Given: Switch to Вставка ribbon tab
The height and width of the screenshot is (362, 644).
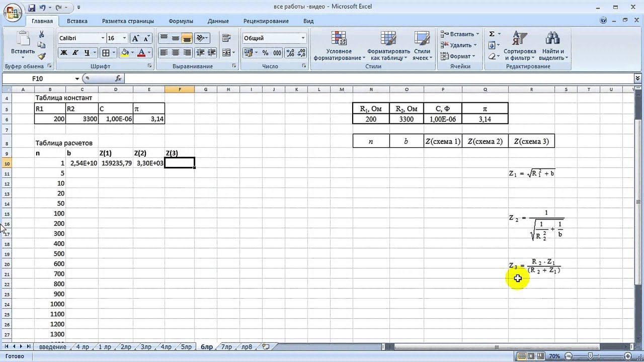Looking at the screenshot, I should (77, 21).
